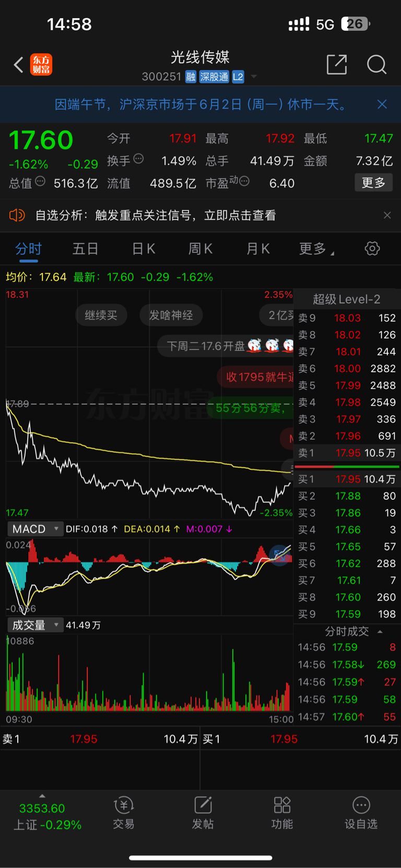Open chart settings gear icon
This screenshot has width=401, height=868.
tap(372, 249)
